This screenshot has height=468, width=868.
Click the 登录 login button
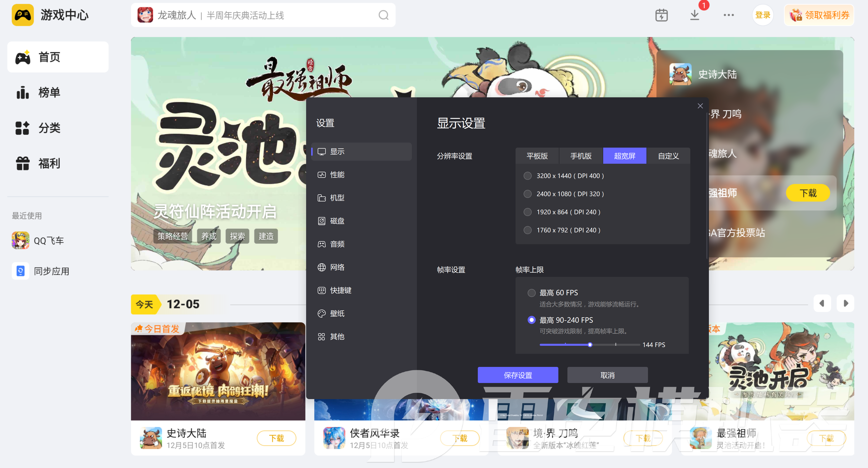point(763,15)
